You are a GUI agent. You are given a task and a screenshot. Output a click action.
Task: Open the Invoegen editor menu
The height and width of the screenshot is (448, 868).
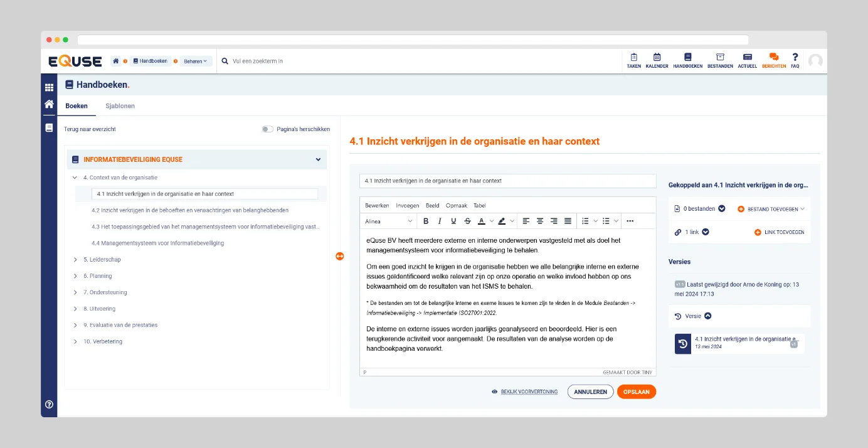pyautogui.click(x=407, y=206)
